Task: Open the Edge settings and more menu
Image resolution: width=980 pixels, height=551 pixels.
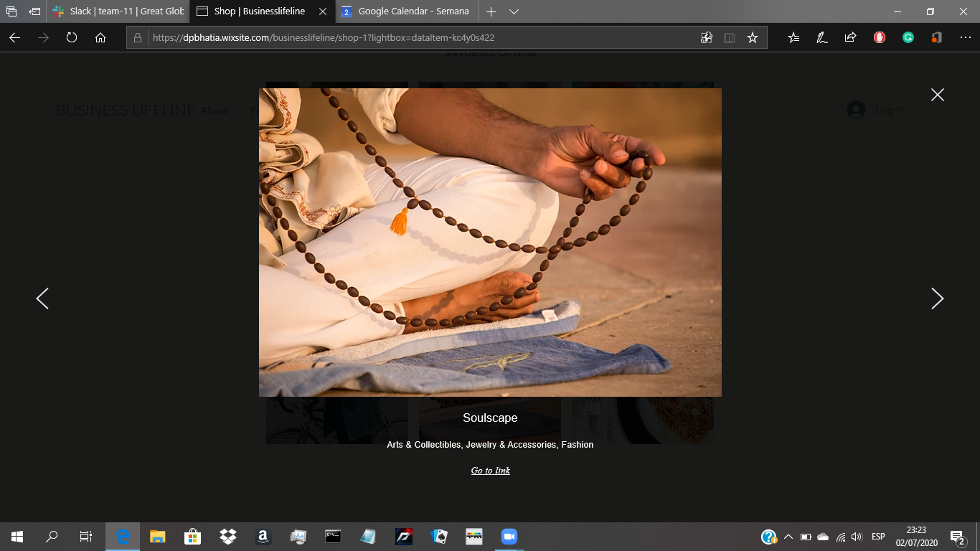Action: (965, 38)
